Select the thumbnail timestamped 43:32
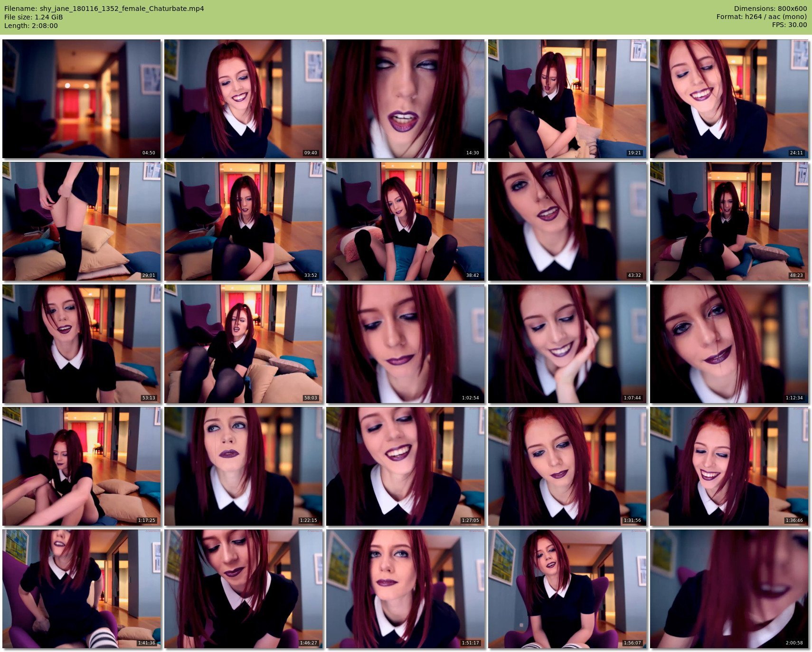812x652 pixels. [x=567, y=221]
